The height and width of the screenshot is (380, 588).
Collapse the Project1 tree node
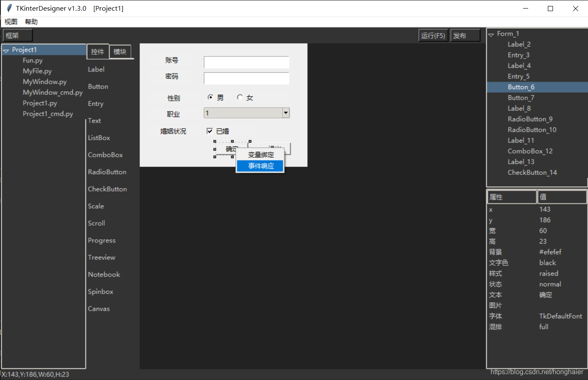(x=6, y=50)
